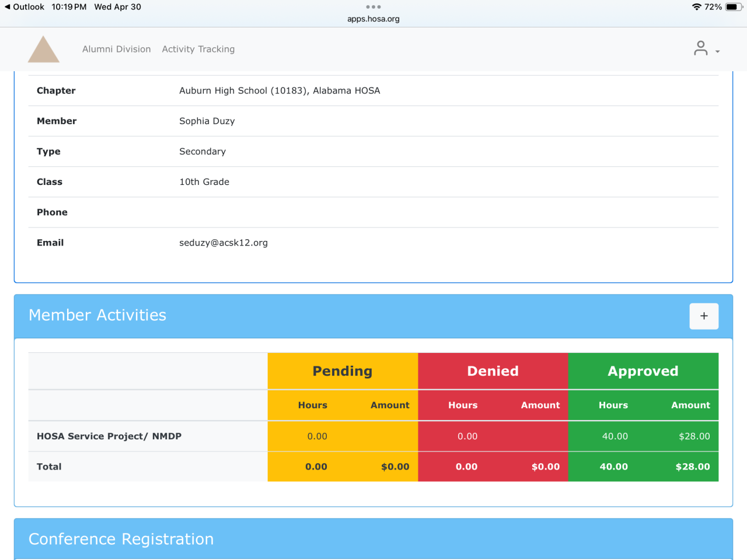Click the Member field label
The image size is (747, 560).
click(57, 121)
